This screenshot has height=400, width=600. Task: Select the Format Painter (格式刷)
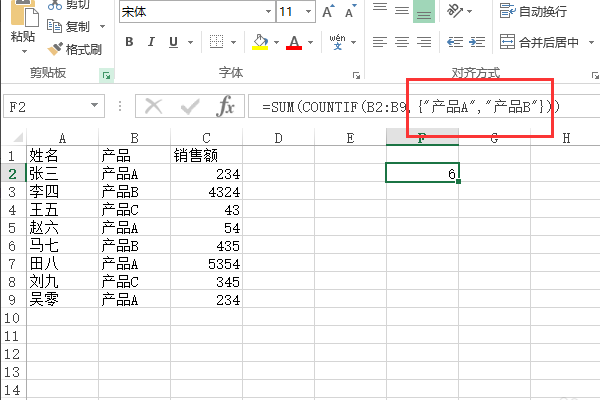[x=75, y=49]
